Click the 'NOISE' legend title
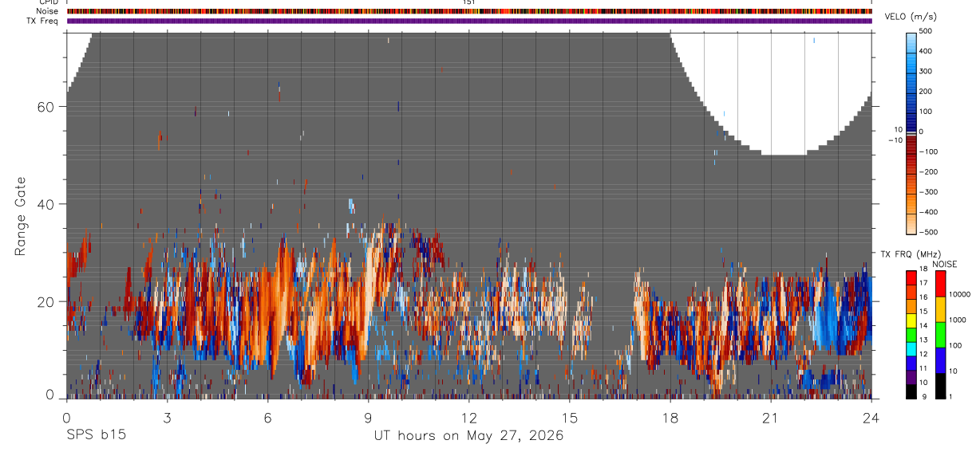The height and width of the screenshot is (452, 980). (x=944, y=264)
